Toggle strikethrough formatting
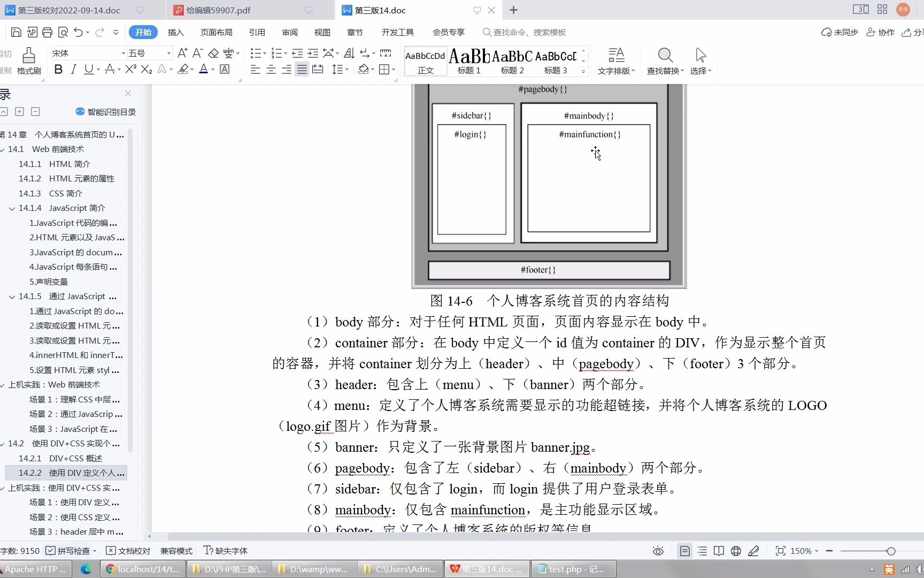The width and height of the screenshot is (924, 578). pyautogui.click(x=110, y=69)
